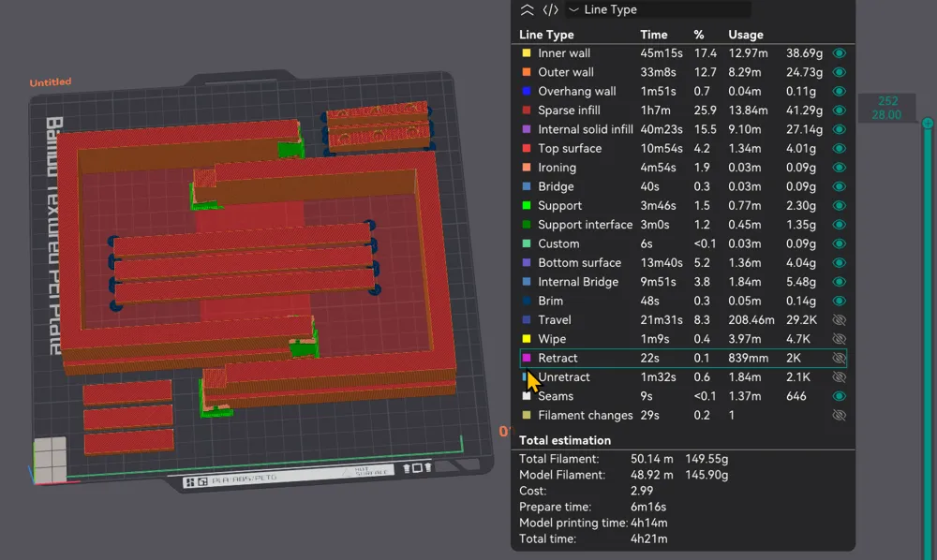Hide Support interface eye icon

pyautogui.click(x=839, y=225)
